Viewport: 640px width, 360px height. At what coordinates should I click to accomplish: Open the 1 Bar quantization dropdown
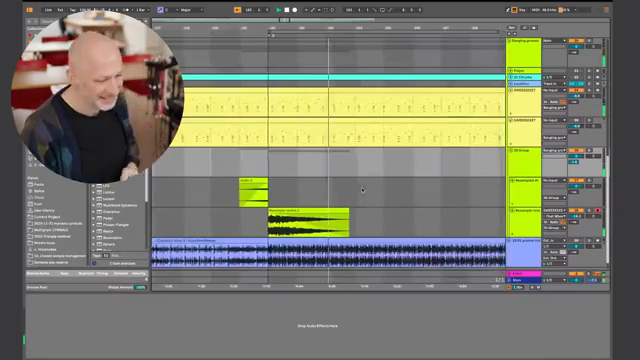click(x=142, y=10)
